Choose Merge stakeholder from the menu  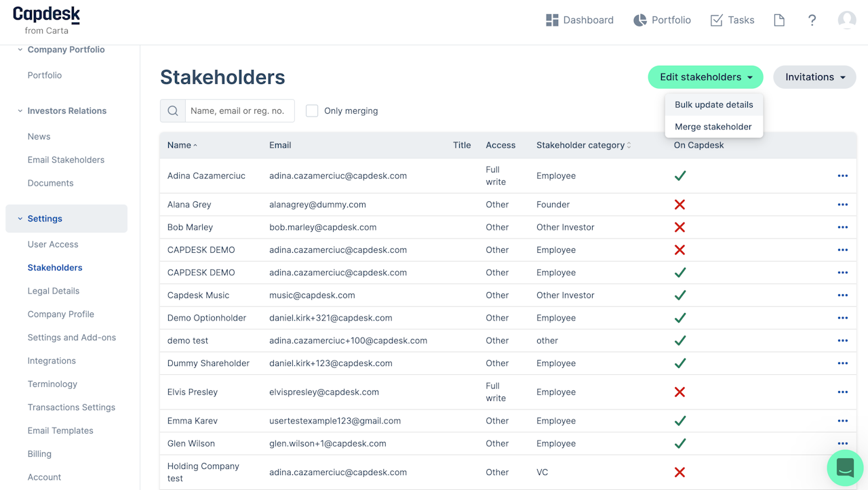pyautogui.click(x=713, y=127)
